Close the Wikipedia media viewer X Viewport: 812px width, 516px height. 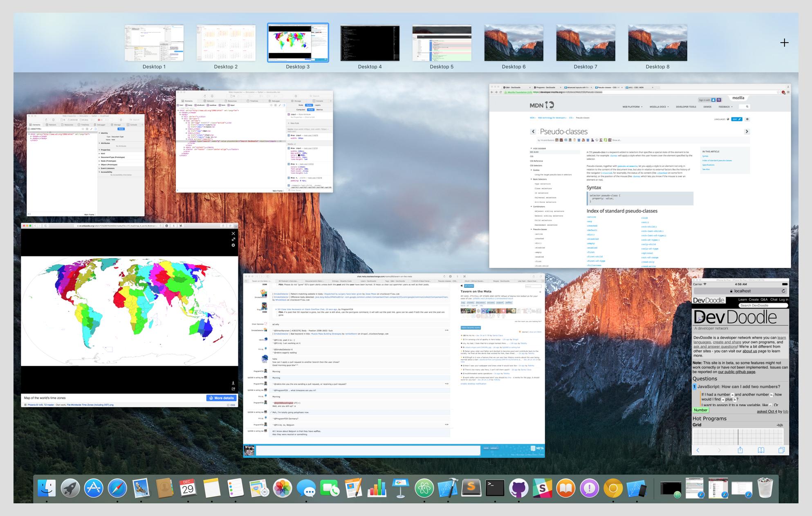(x=233, y=234)
